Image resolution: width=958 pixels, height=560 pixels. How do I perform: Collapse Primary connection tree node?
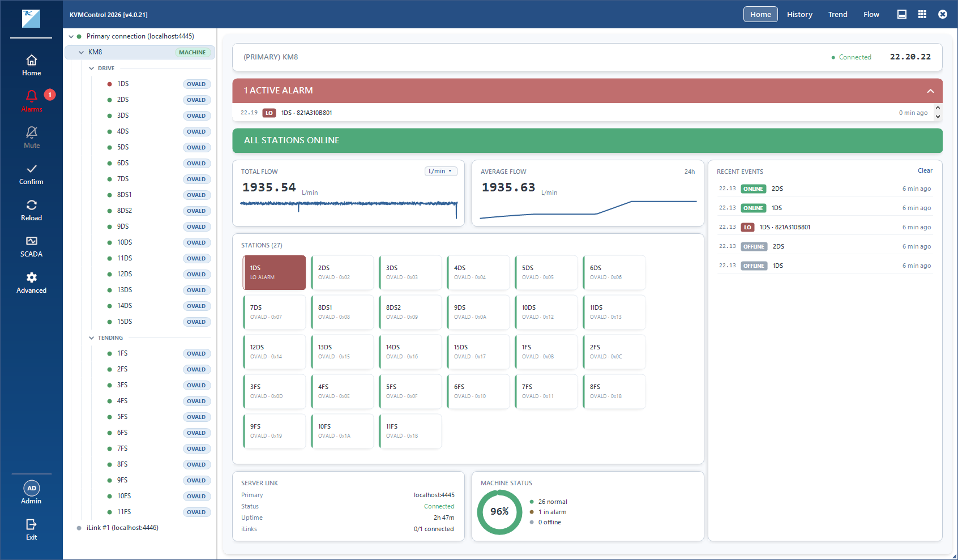[x=71, y=36]
